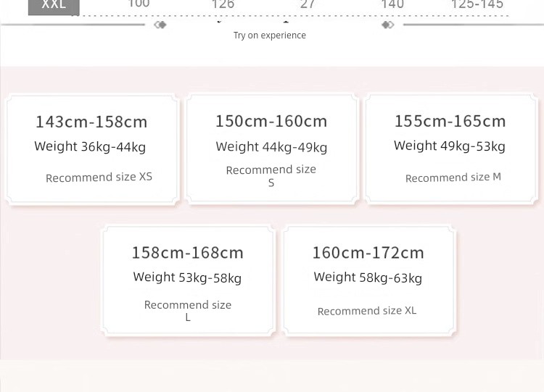Select the XXL size row label
Image resolution: width=544 pixels, height=392 pixels.
pos(54,6)
